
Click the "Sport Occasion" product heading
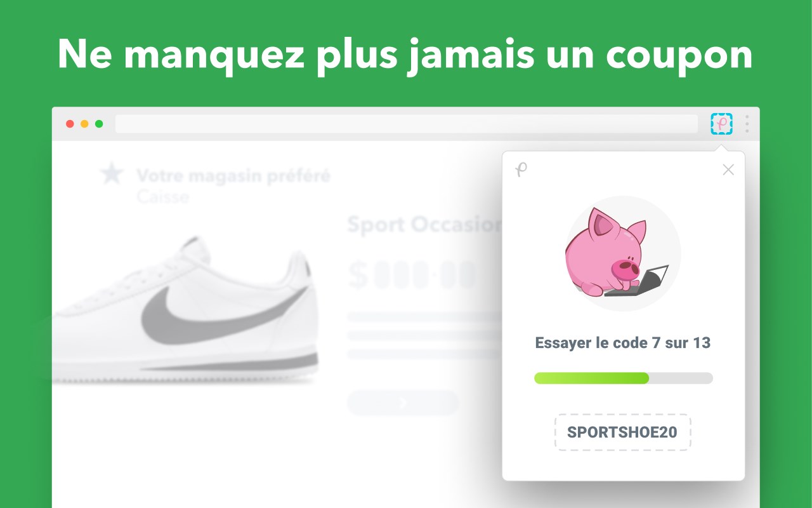point(424,224)
